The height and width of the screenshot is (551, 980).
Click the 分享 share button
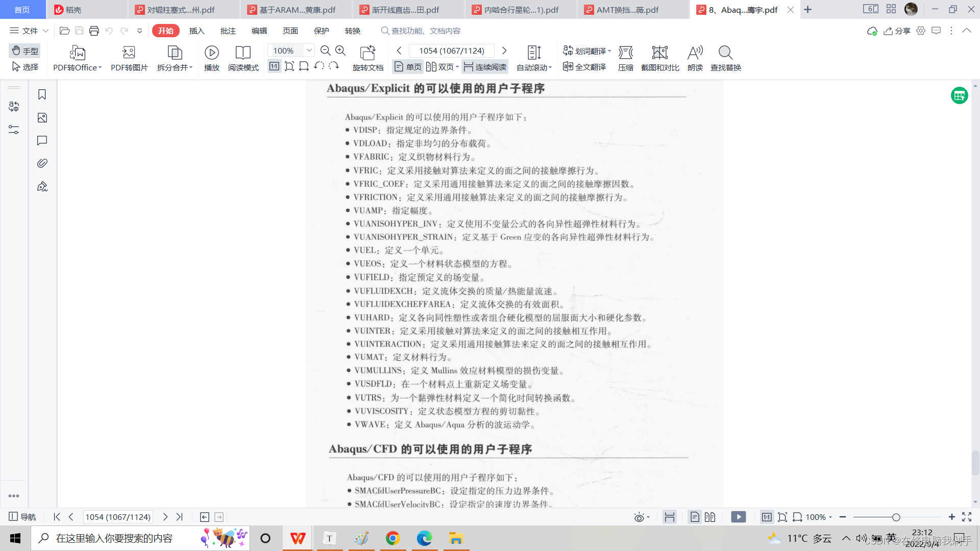[897, 31]
